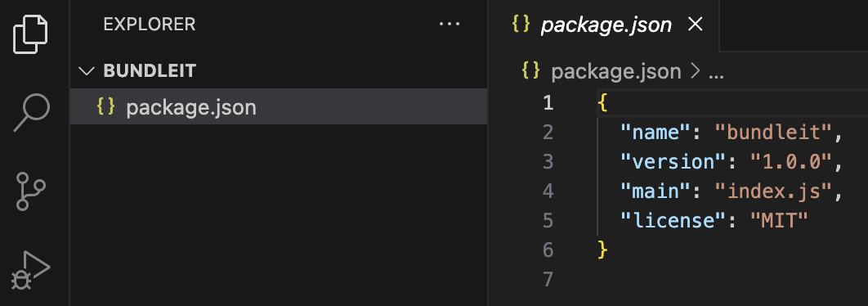This screenshot has width=868, height=306.
Task: Place cursor in the "bundleit" name value
Action: (774, 133)
